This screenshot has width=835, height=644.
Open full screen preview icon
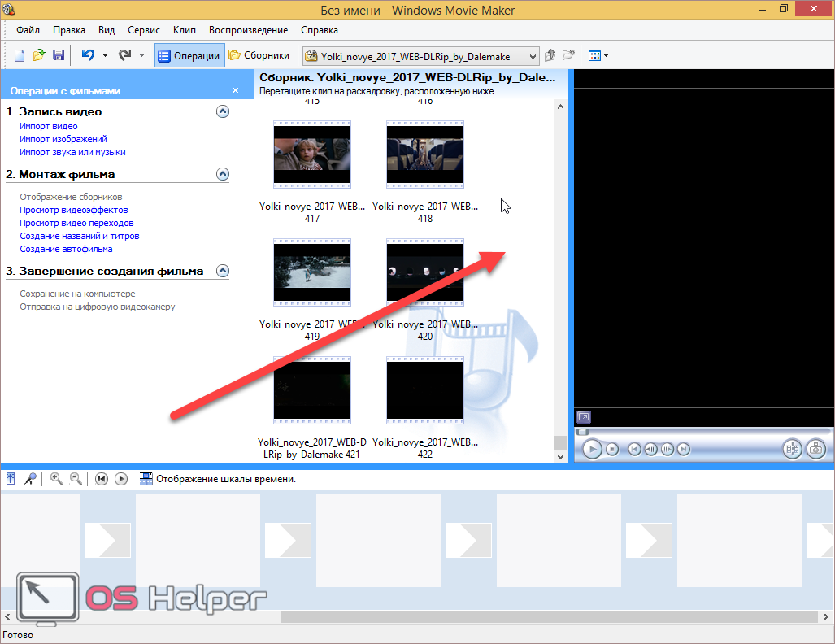click(583, 417)
